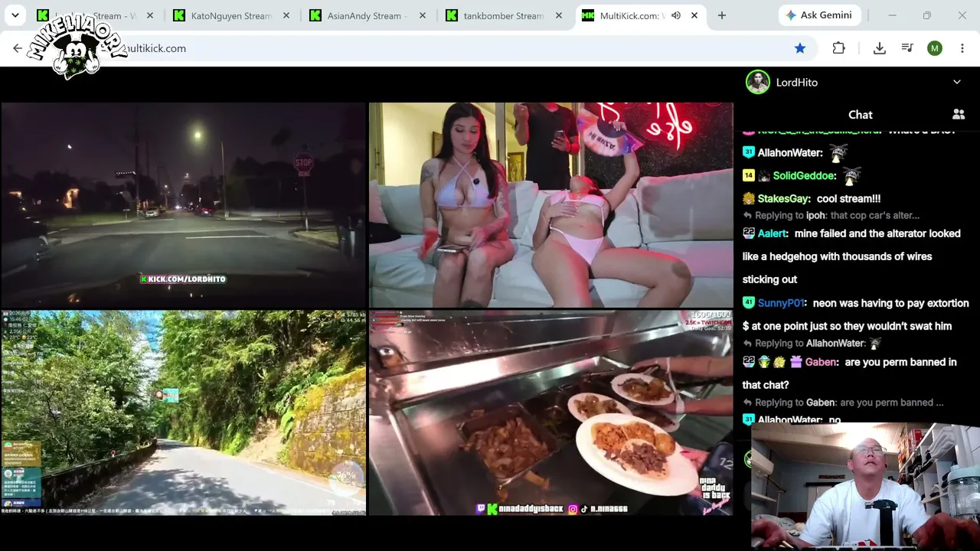Open the tab search dropdown arrow
Image resolution: width=980 pixels, height=551 pixels.
click(x=15, y=15)
